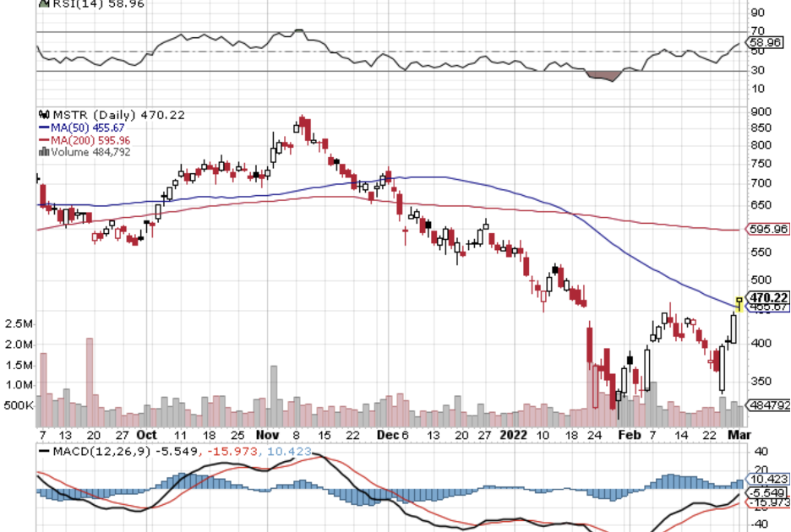791x532 pixels.
Task: Click the MACD legend line icon
Action: [44, 453]
